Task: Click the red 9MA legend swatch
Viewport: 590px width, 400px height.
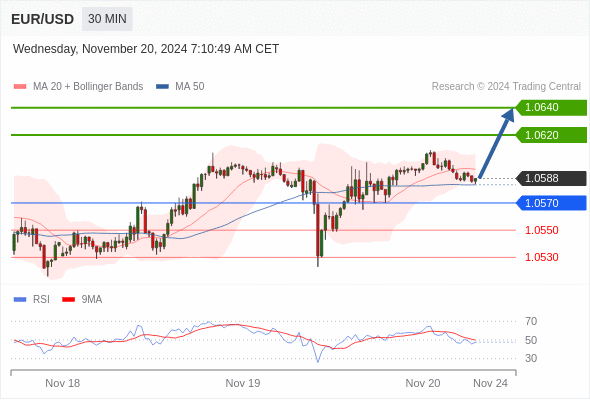Action: pos(68,300)
